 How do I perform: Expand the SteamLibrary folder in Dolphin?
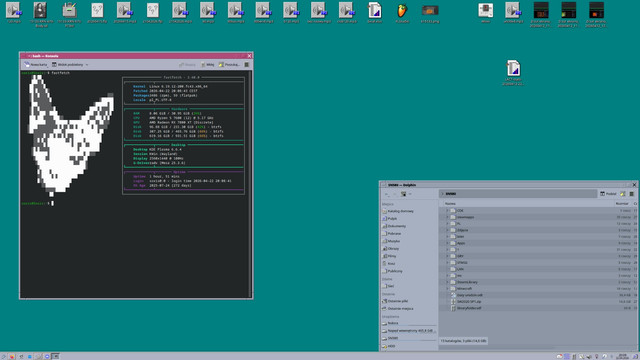click(x=447, y=282)
